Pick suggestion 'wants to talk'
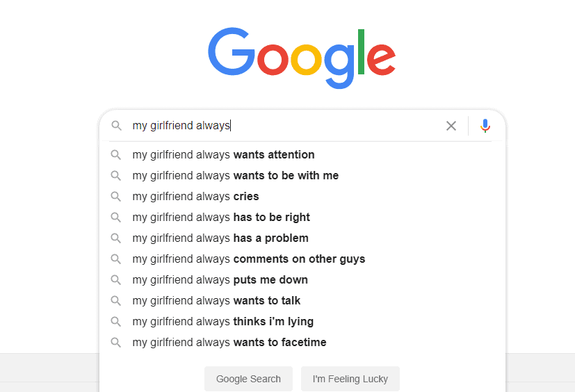Viewport: 575px width, 392px height. pos(216,301)
